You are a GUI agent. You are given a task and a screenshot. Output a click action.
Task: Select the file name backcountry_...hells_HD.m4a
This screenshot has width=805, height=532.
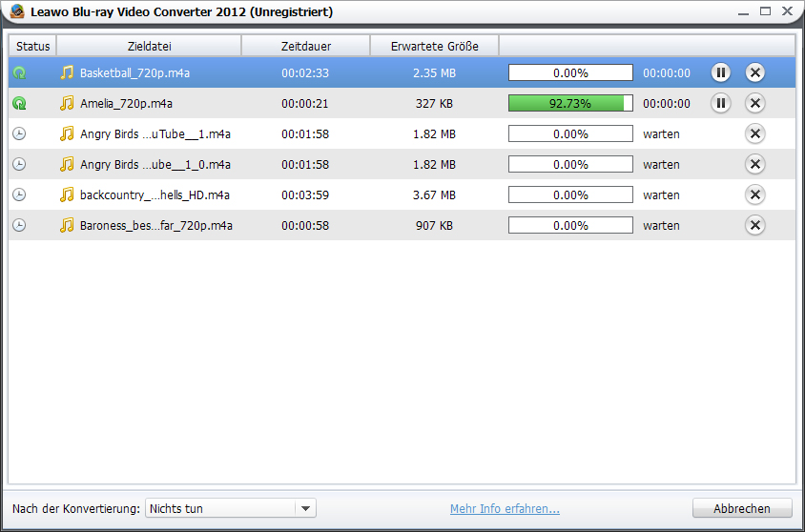(x=155, y=194)
